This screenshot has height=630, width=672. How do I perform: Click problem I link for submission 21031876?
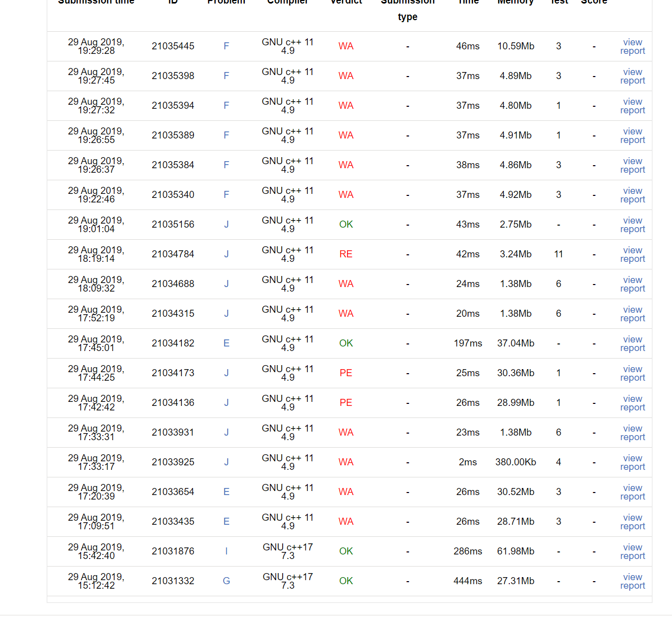coord(226,551)
